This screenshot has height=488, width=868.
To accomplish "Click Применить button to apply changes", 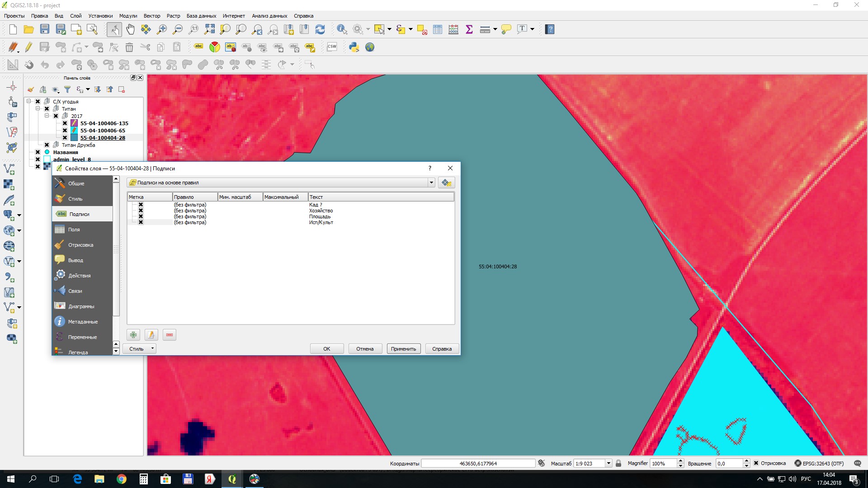I will point(403,348).
